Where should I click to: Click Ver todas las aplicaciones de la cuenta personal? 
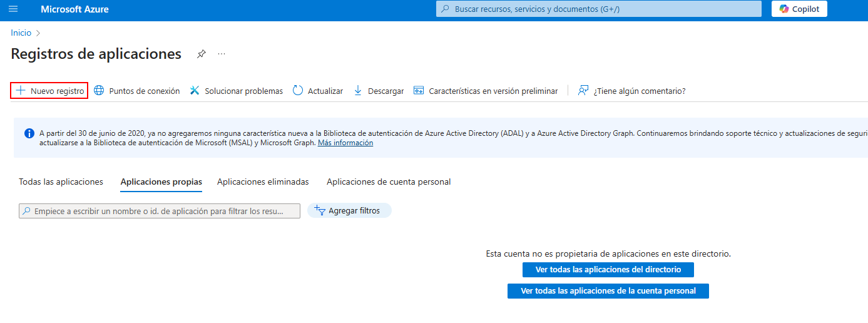tap(608, 291)
